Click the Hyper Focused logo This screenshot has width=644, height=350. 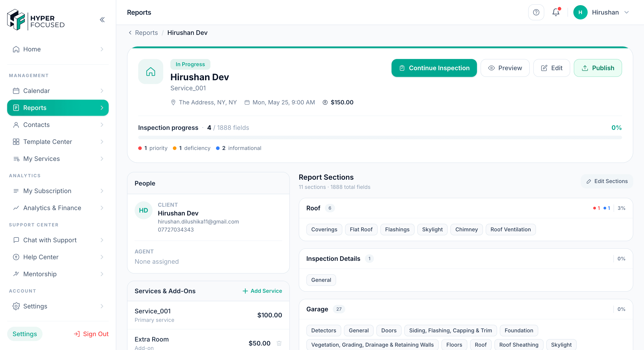coord(36,20)
